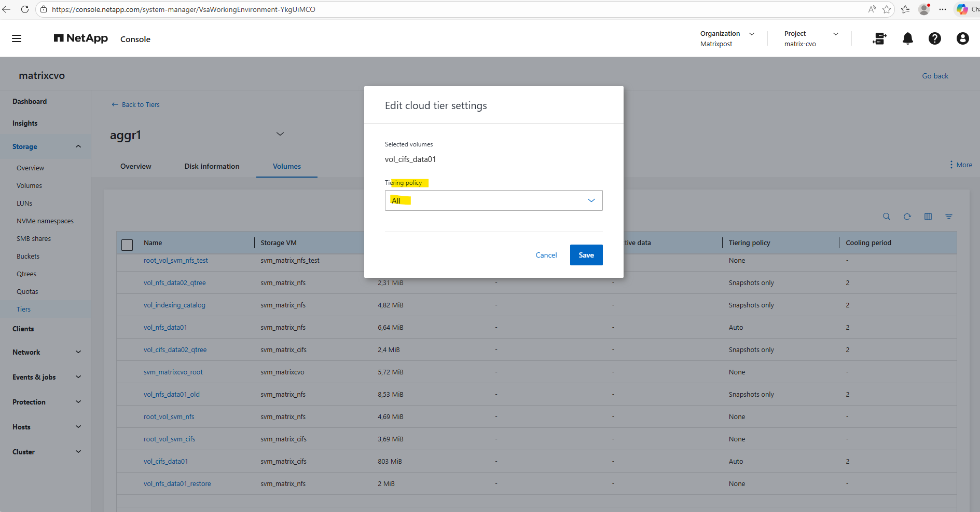Image resolution: width=980 pixels, height=512 pixels.
Task: Click the agents/connector icon in header
Action: tap(879, 38)
